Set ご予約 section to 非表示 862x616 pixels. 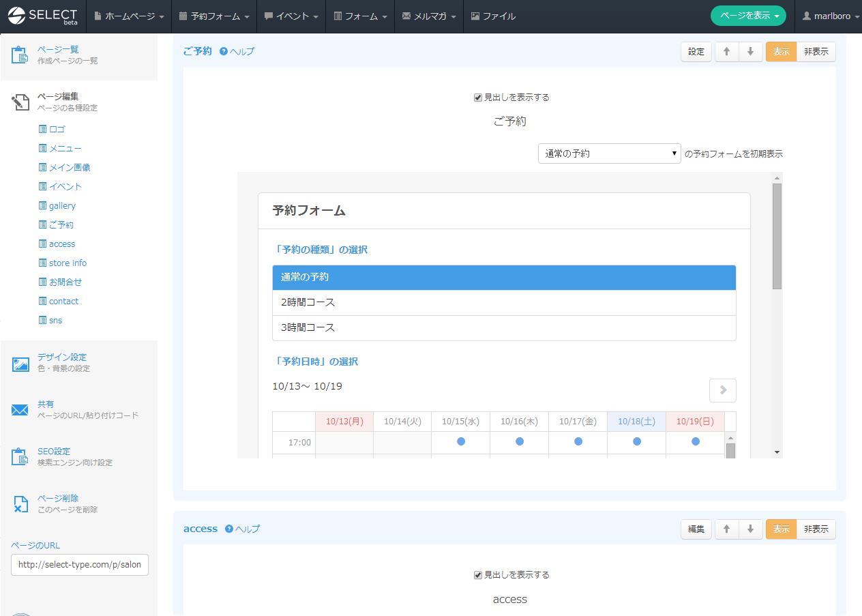click(816, 52)
